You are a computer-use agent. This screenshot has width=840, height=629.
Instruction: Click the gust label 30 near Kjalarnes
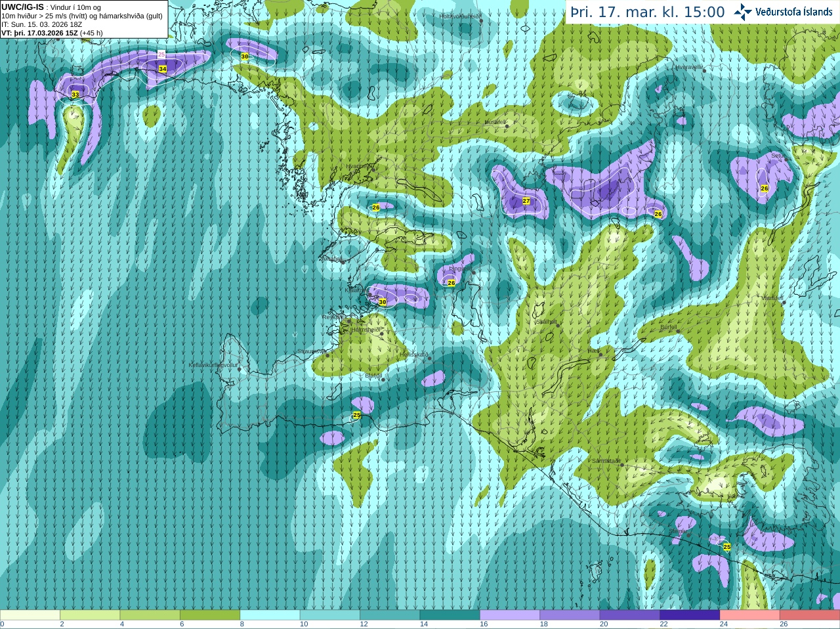click(383, 302)
